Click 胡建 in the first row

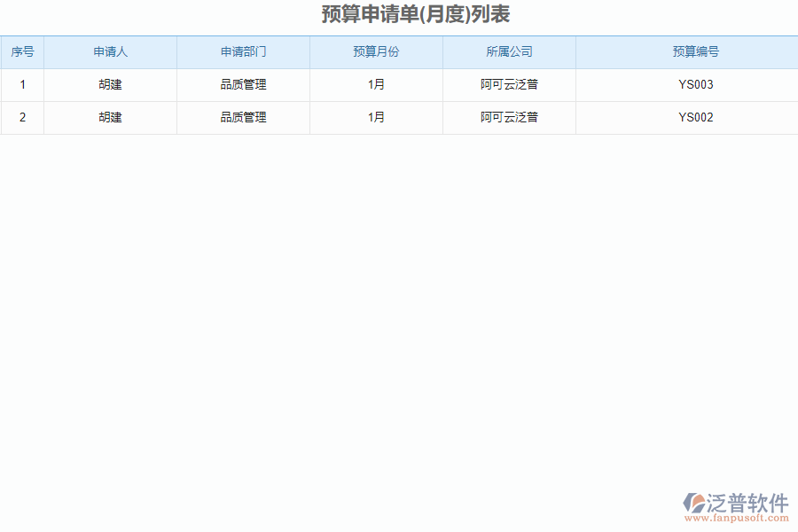110,84
